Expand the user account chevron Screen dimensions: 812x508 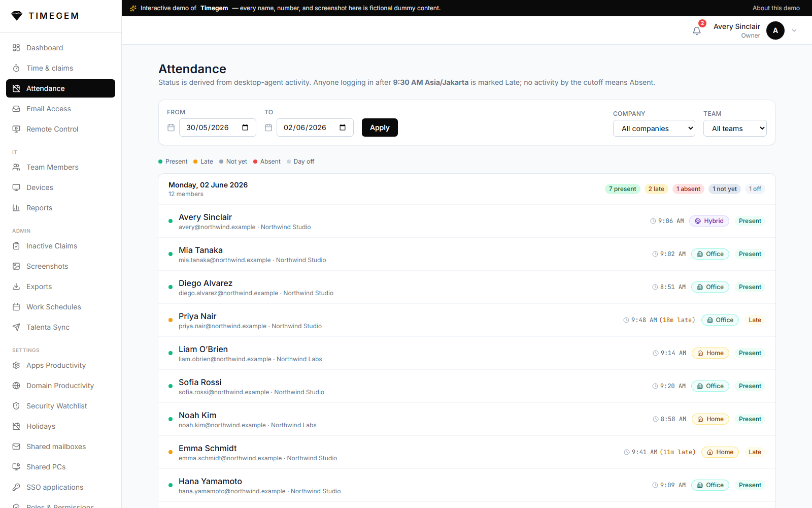point(794,30)
